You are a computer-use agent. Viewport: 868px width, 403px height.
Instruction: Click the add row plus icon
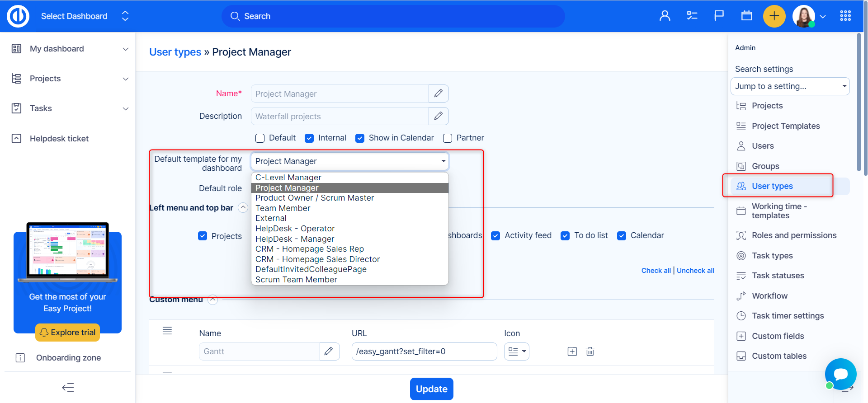click(x=572, y=351)
